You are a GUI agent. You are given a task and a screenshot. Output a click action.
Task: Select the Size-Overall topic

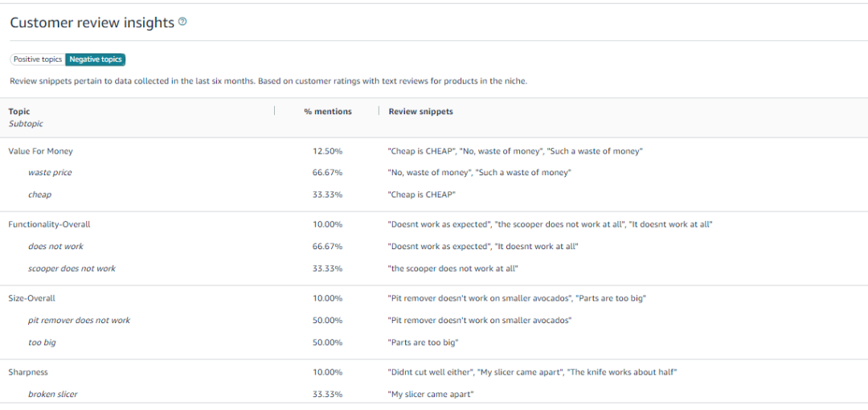coord(31,298)
